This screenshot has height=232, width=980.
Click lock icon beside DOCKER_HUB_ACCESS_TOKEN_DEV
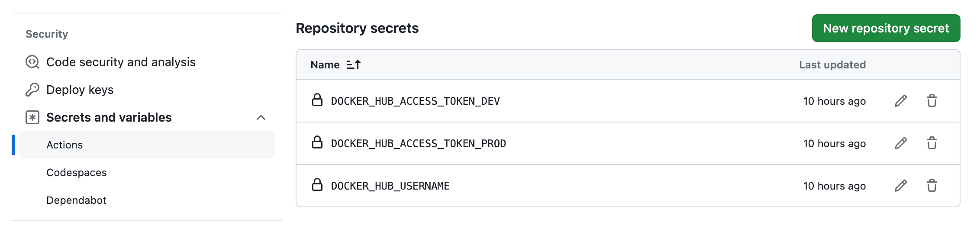point(317,100)
